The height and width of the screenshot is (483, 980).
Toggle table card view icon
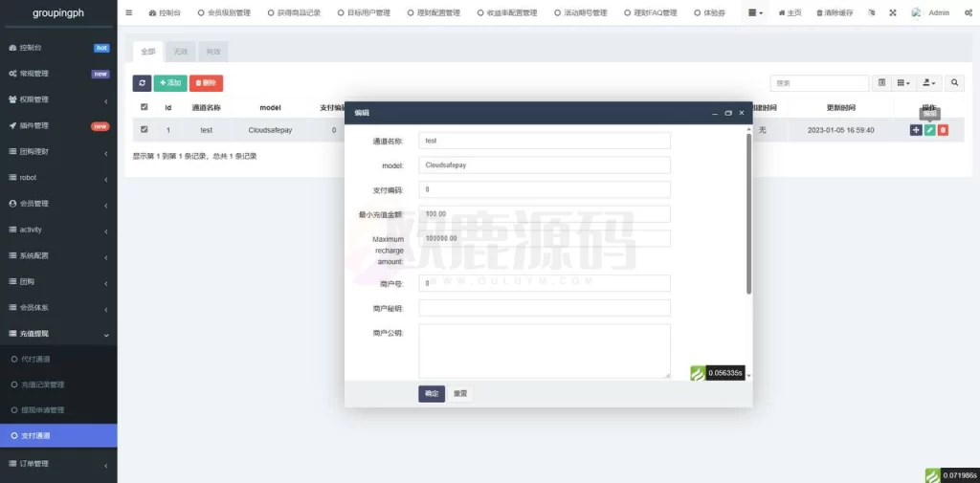pyautogui.click(x=881, y=82)
